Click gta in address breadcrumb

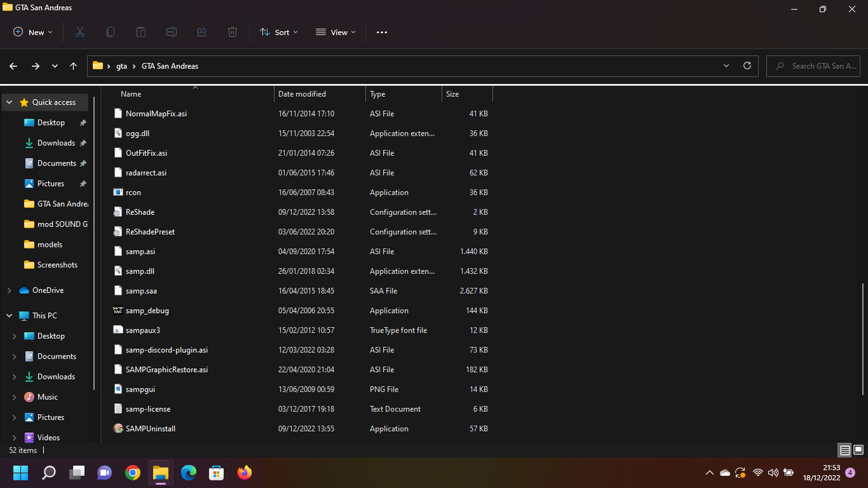121,66
